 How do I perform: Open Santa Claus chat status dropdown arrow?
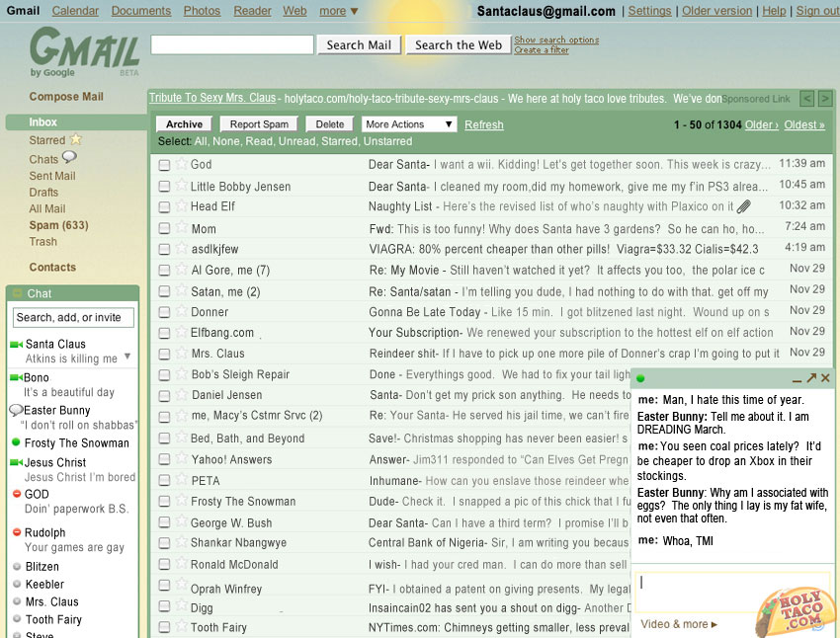coord(127,356)
